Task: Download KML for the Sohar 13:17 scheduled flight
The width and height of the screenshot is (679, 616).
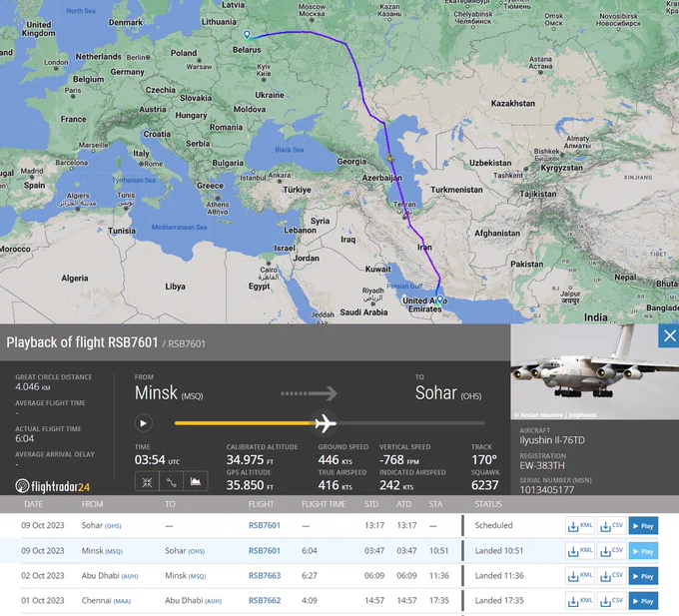Action: (580, 526)
